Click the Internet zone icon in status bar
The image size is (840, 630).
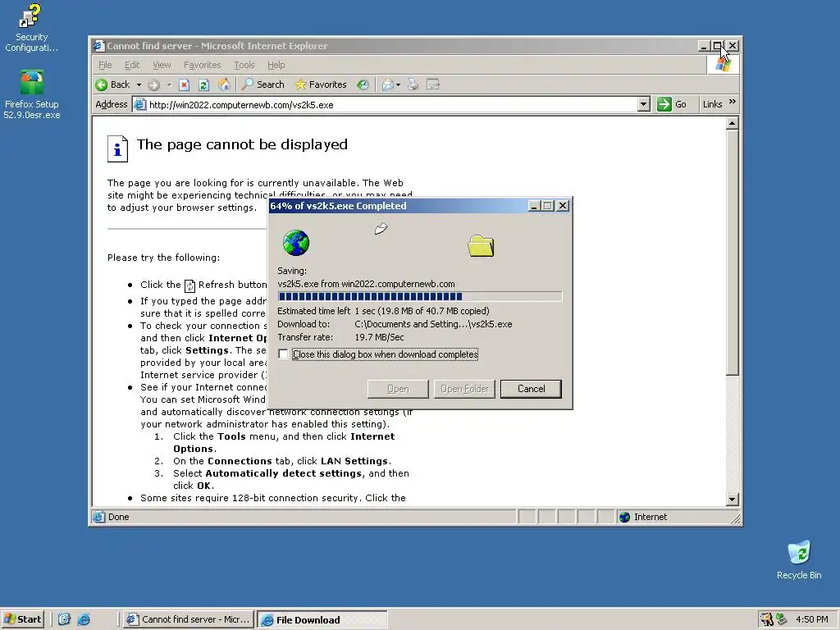tap(624, 517)
